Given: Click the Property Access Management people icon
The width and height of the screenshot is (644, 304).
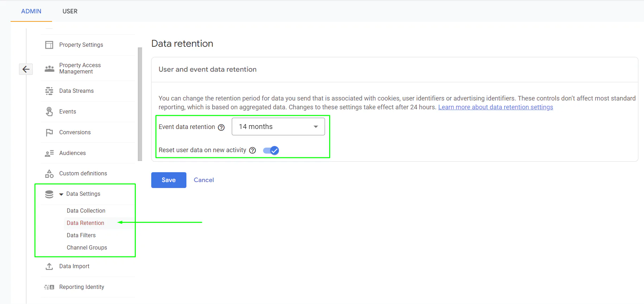Looking at the screenshot, I should 49,68.
